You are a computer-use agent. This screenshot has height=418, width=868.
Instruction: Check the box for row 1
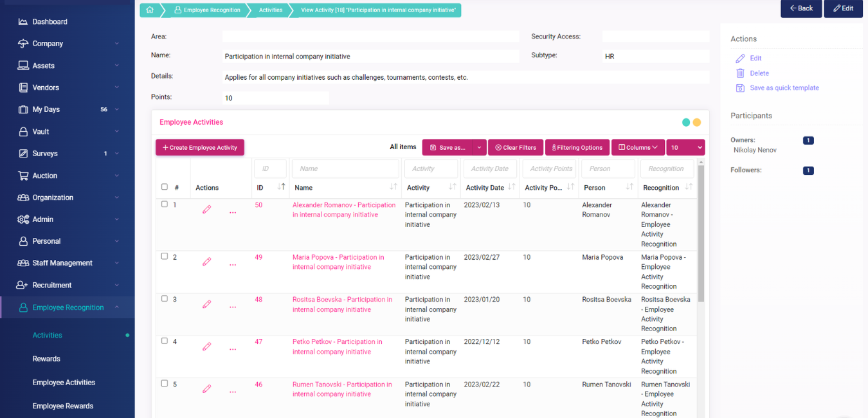(165, 204)
